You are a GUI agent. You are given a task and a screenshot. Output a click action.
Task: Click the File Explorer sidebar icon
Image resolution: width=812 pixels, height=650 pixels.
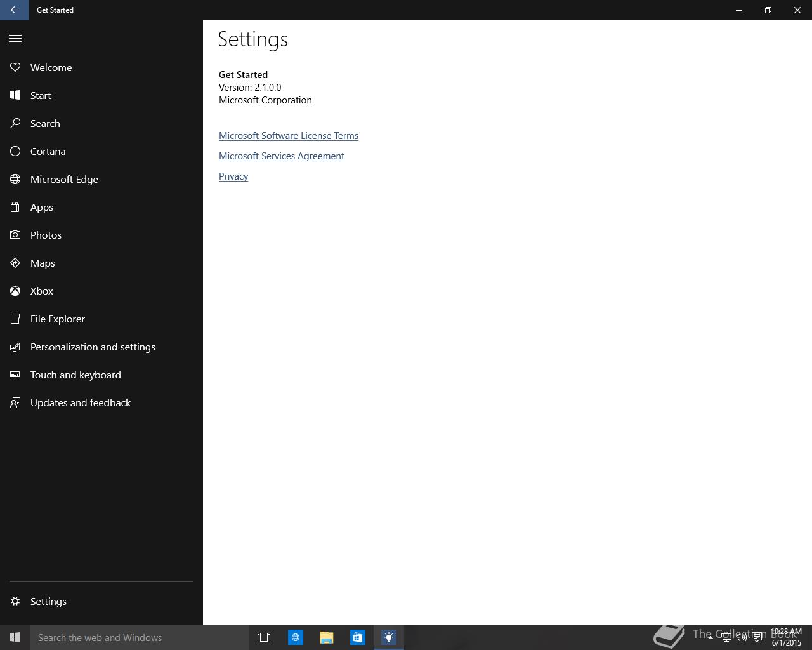15,319
